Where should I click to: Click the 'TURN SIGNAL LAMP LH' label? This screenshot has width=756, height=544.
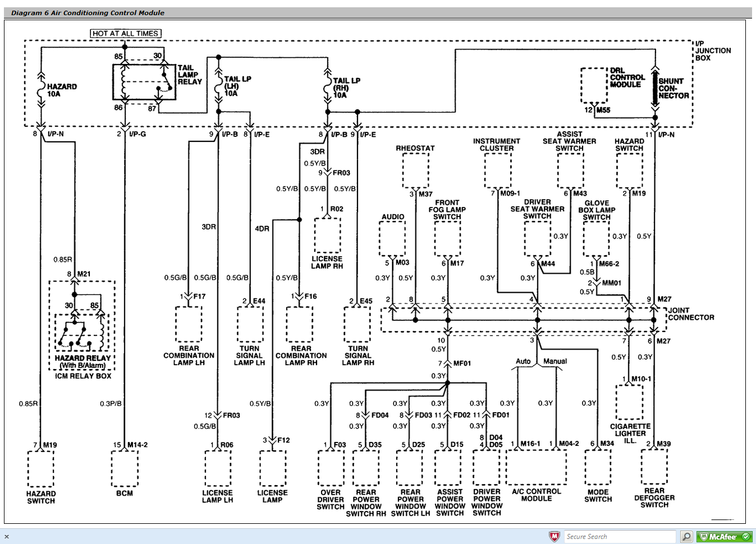click(x=249, y=356)
